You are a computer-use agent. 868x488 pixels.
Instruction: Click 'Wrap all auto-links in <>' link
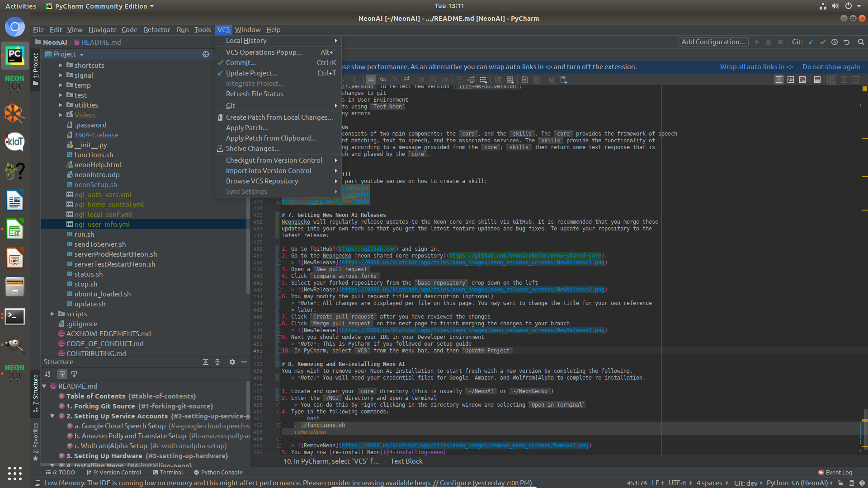click(x=756, y=67)
